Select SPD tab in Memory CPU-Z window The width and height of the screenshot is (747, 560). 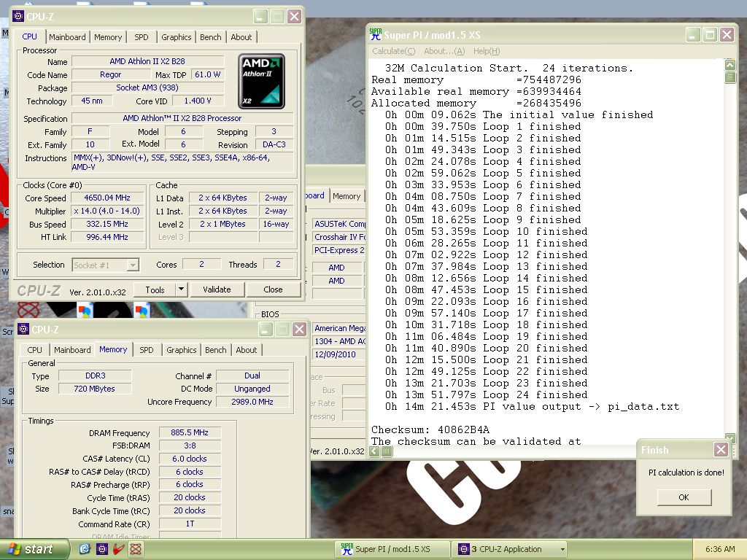(x=146, y=350)
